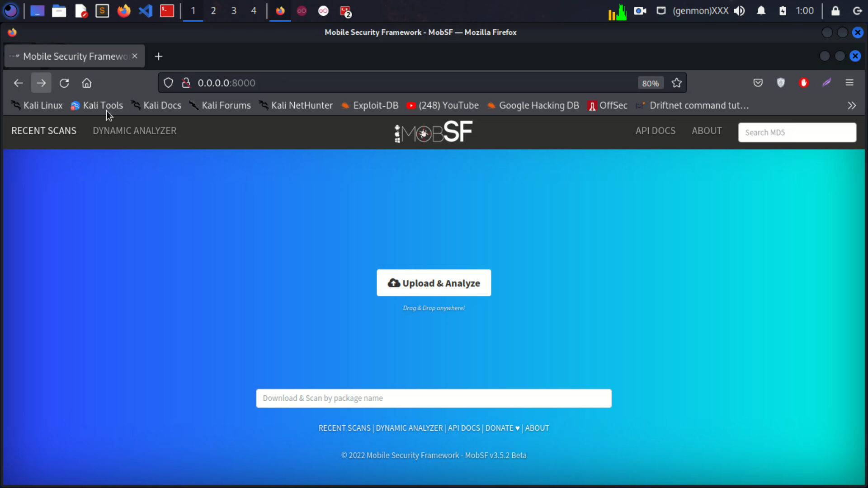Open OffSec bookmark
This screenshot has width=868, height=488.
click(x=608, y=106)
